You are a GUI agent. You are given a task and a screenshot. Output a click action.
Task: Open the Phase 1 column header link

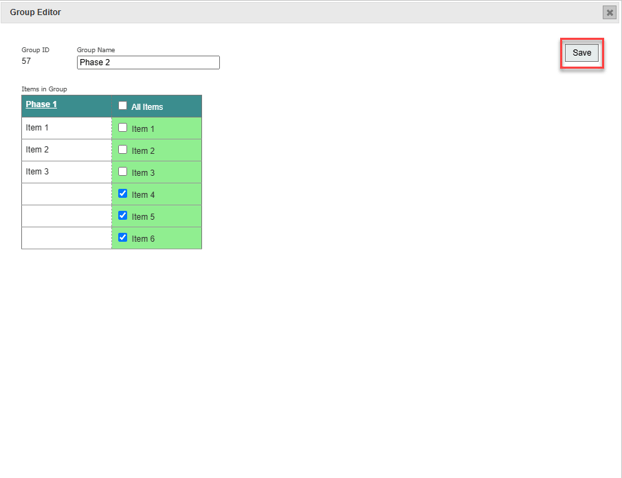tap(41, 105)
